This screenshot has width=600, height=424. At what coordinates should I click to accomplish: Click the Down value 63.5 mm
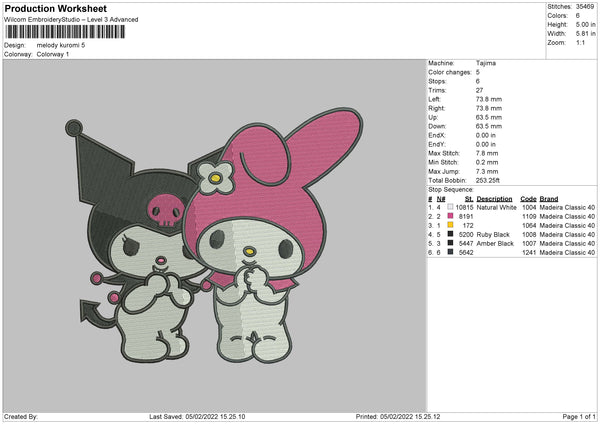(x=489, y=126)
